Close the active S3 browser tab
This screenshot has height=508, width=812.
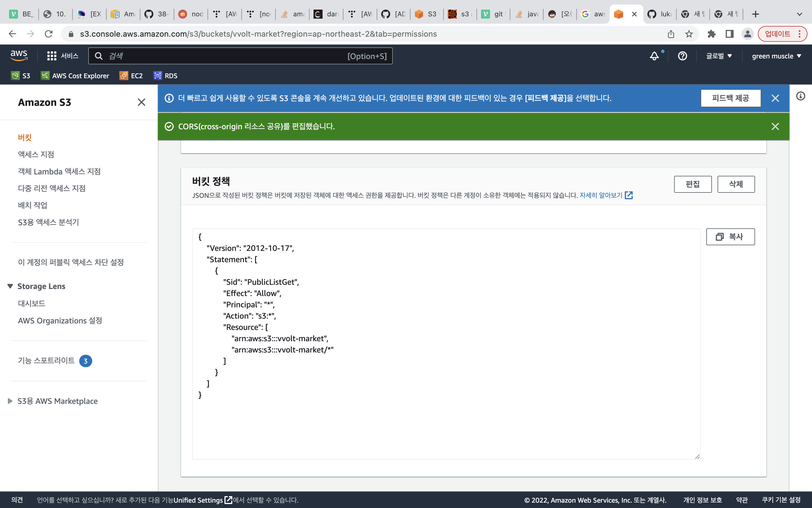[x=634, y=14]
